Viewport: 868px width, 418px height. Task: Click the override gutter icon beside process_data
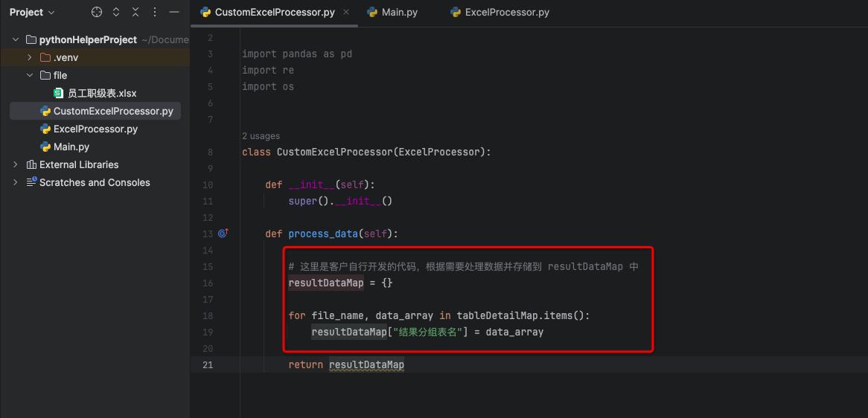[223, 234]
